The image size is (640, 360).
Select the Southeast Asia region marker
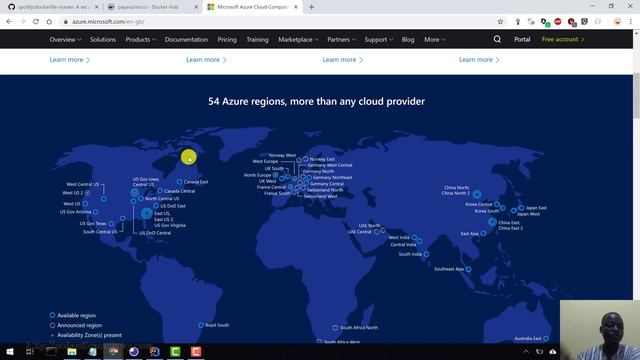pyautogui.click(x=469, y=269)
